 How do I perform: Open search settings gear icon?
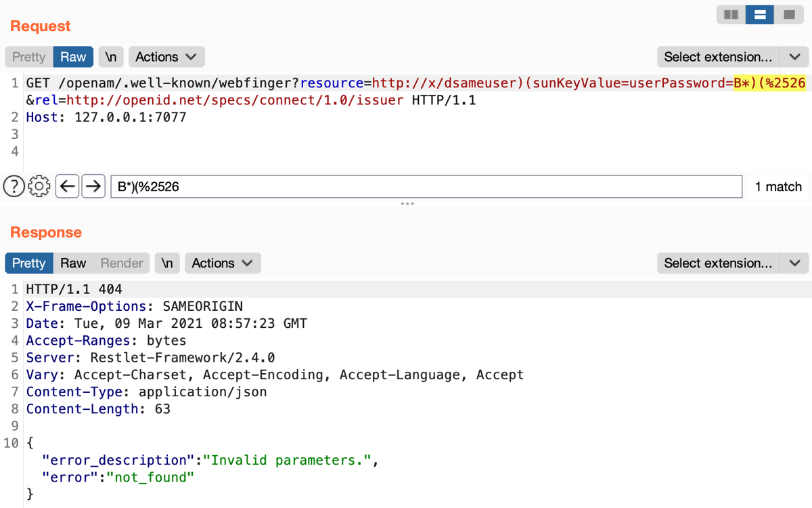39,186
